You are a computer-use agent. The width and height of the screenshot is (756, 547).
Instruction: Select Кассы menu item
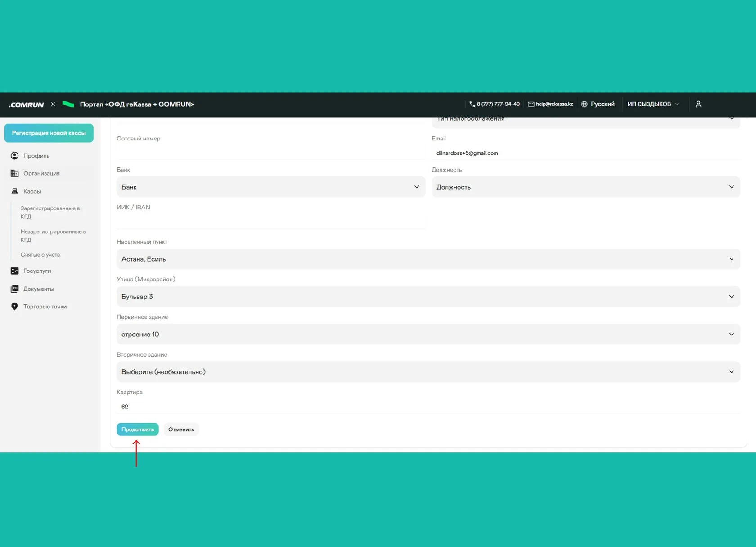tap(32, 191)
